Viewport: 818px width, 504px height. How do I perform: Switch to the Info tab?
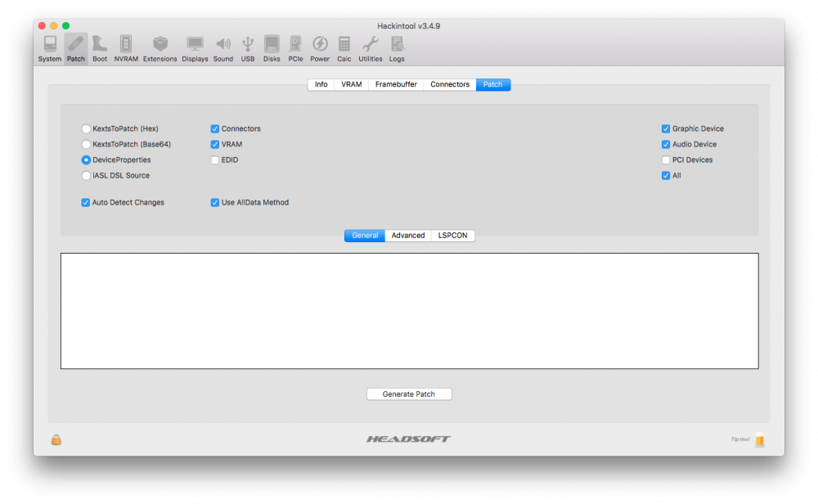tap(321, 84)
